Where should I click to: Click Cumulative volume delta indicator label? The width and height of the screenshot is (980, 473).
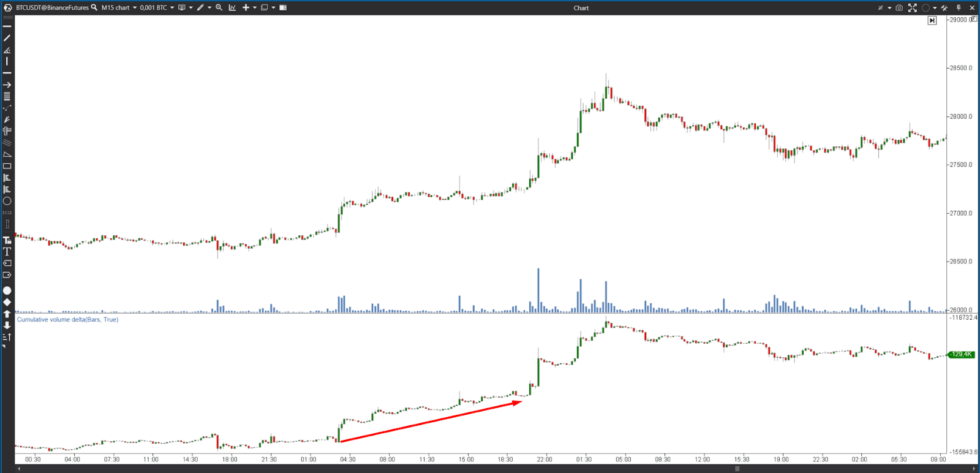tap(67, 319)
